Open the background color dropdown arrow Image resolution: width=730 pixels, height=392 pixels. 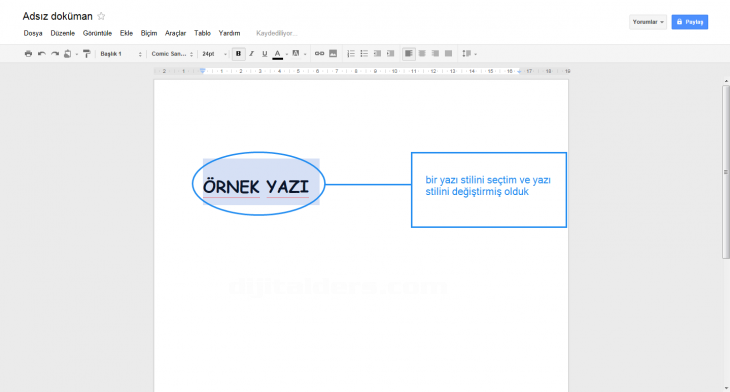(305, 54)
